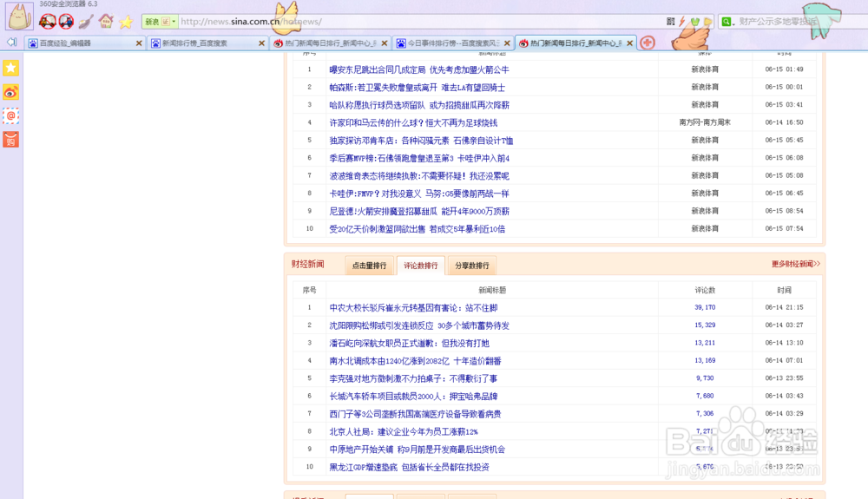Select the 评论数排行 tab in 财经新闻
Screen dimensions: 868x499
click(x=421, y=266)
